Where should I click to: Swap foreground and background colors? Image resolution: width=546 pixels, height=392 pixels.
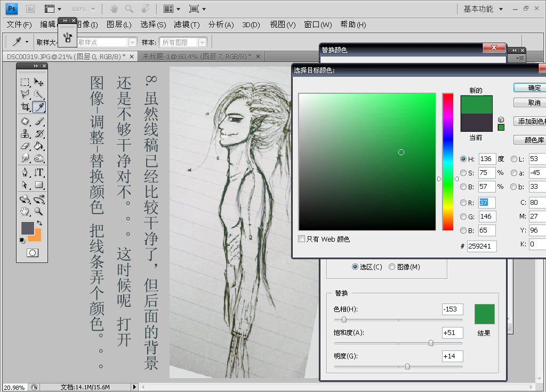coord(39,222)
